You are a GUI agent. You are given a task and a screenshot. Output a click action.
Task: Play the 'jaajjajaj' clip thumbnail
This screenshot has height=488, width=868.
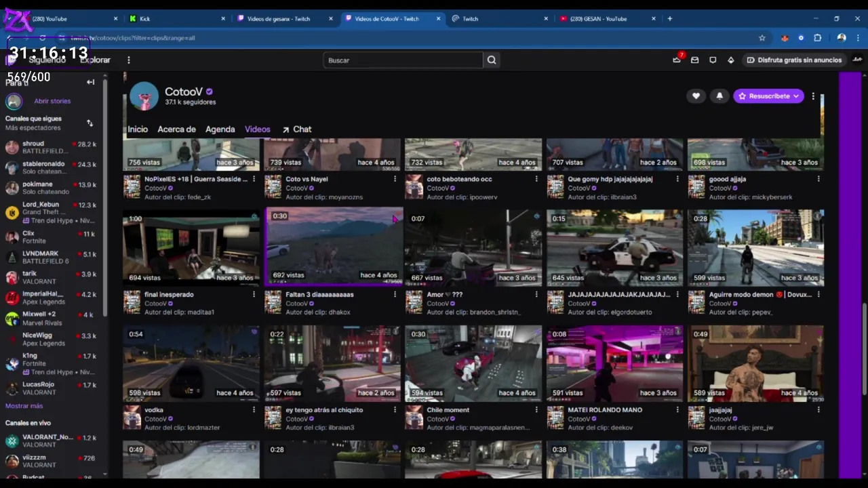click(x=755, y=363)
